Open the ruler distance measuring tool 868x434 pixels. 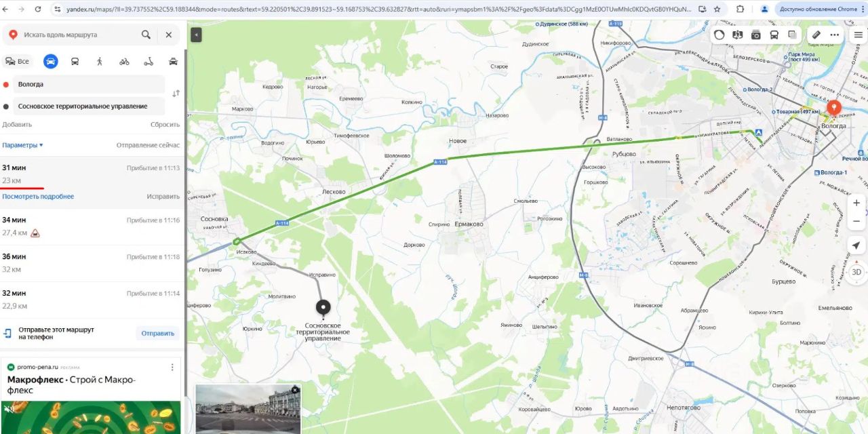pos(816,35)
